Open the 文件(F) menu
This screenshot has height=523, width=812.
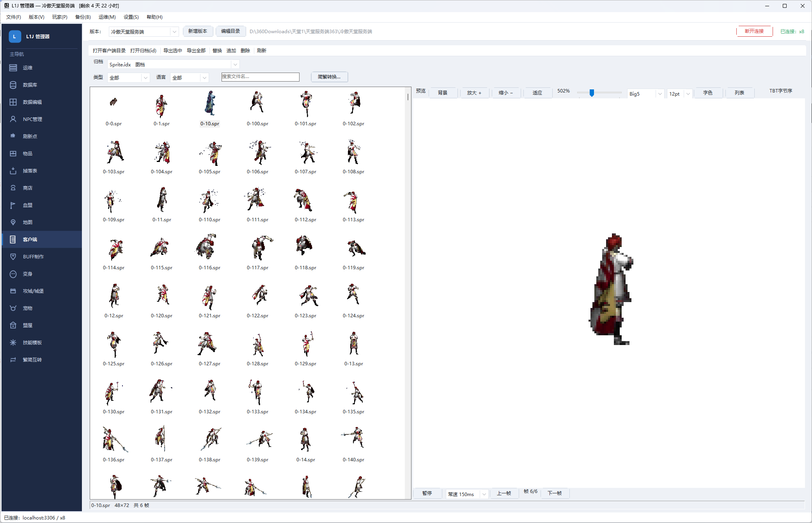pos(14,17)
